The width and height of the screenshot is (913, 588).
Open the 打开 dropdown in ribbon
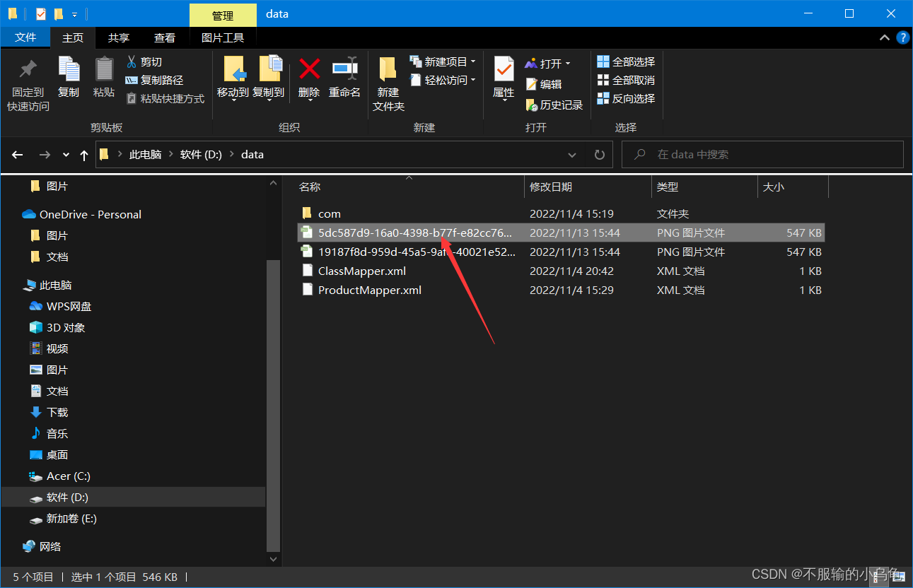547,64
